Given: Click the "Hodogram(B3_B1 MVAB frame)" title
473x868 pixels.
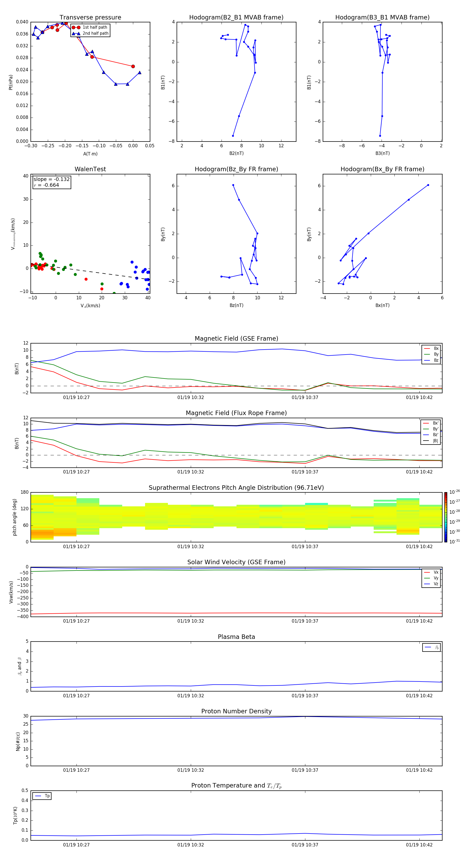Looking at the screenshot, I should coord(382,18).
